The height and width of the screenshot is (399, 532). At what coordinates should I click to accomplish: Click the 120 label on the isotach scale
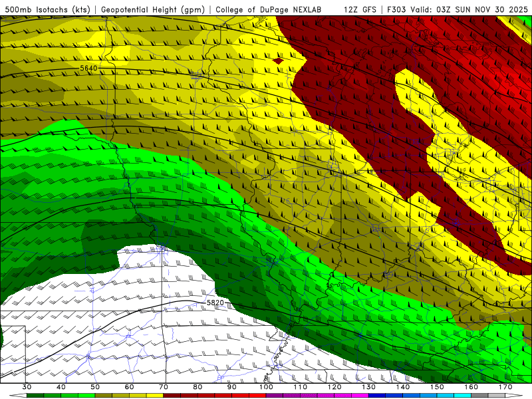click(334, 387)
